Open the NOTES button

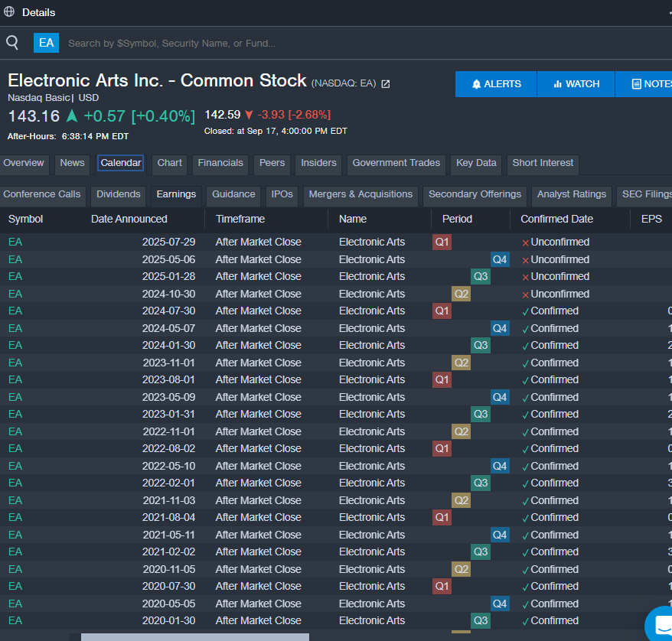644,84
